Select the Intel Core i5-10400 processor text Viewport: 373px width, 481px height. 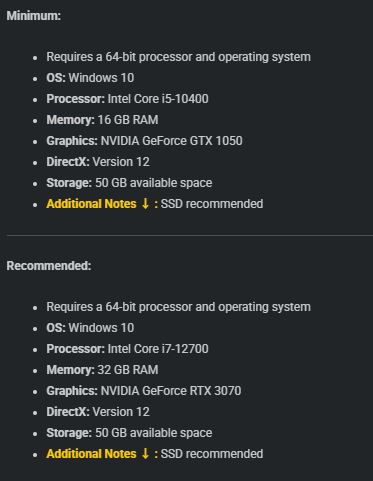(158, 99)
